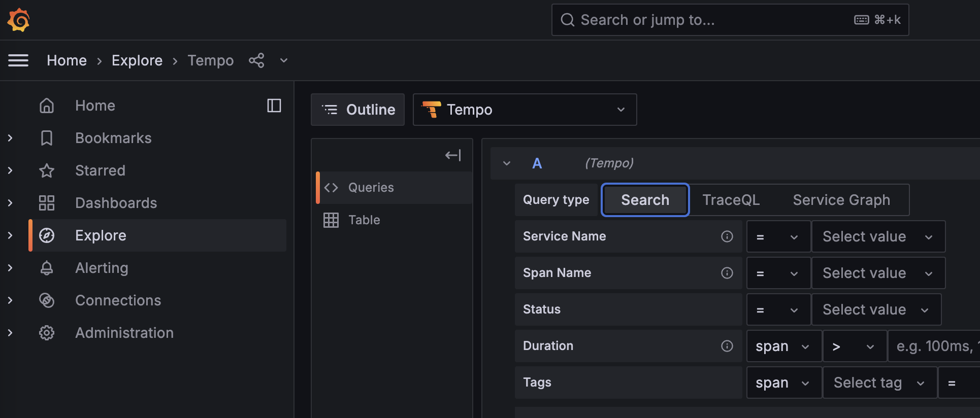Click the Connections icon in sidebar
Screen dimensions: 980x418
point(47,300)
